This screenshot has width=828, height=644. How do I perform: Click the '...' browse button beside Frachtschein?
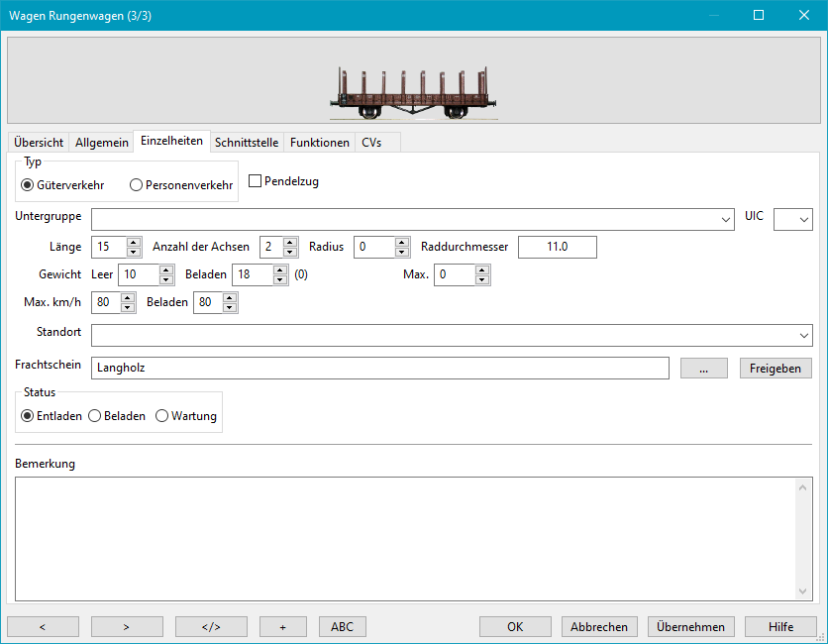[x=704, y=368]
